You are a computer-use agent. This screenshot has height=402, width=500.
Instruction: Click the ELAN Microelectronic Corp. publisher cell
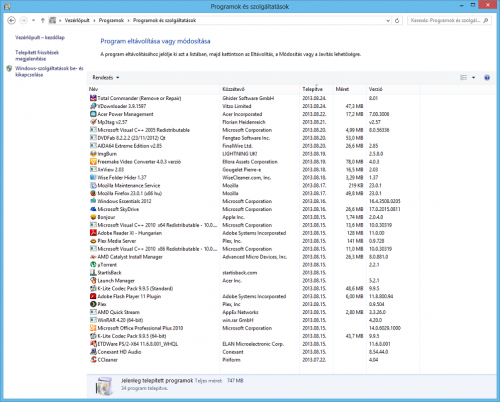[253, 344]
